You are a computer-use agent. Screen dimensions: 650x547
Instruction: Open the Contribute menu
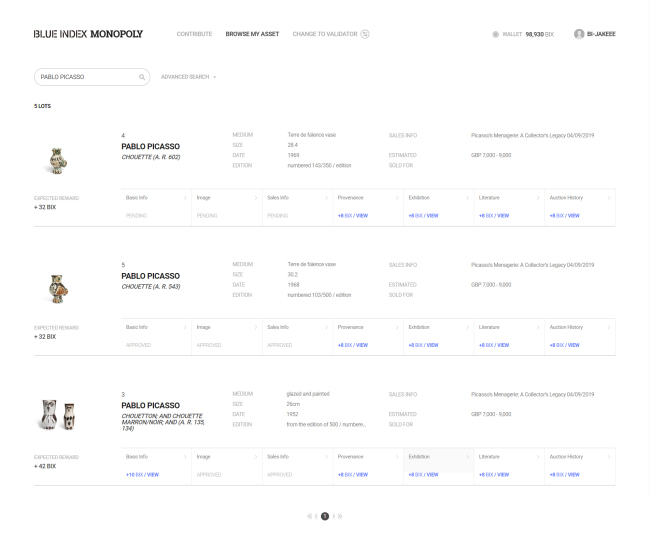(x=194, y=34)
